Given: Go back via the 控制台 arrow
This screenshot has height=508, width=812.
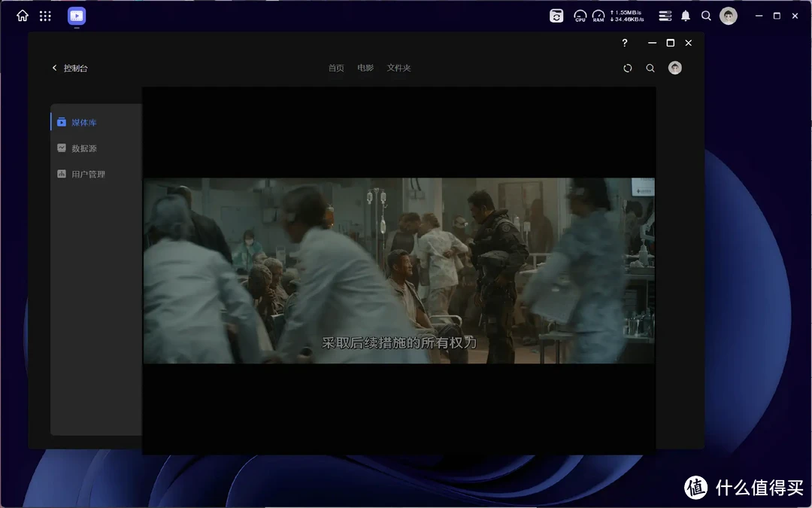Looking at the screenshot, I should 54,68.
